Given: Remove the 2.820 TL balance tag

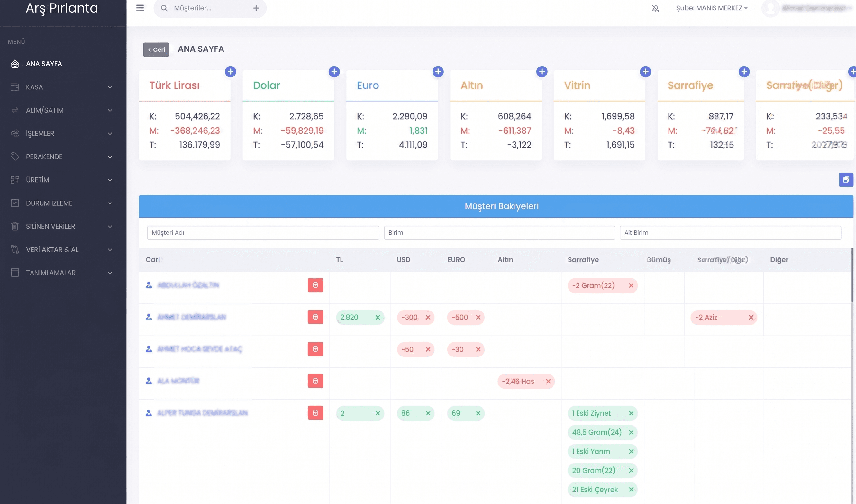Looking at the screenshot, I should (378, 318).
